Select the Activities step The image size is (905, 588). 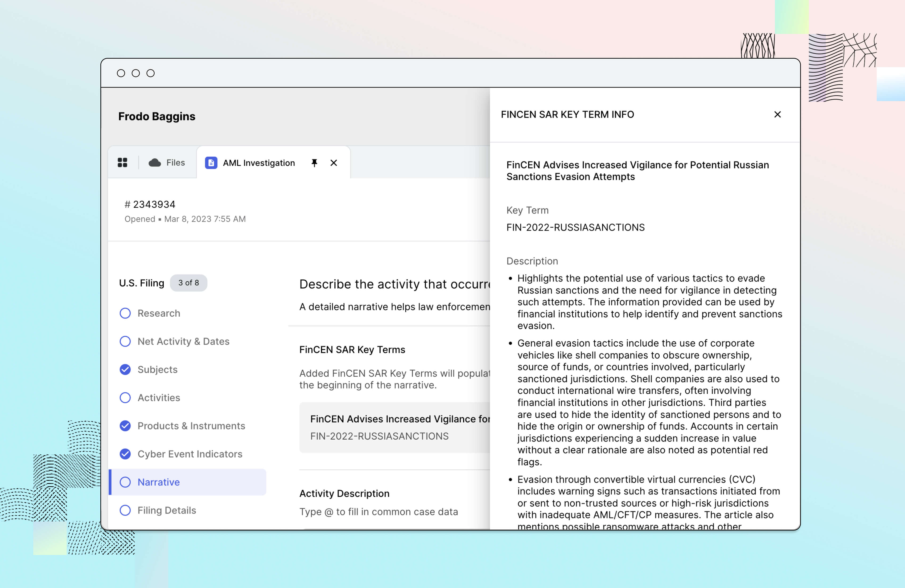[x=159, y=398]
